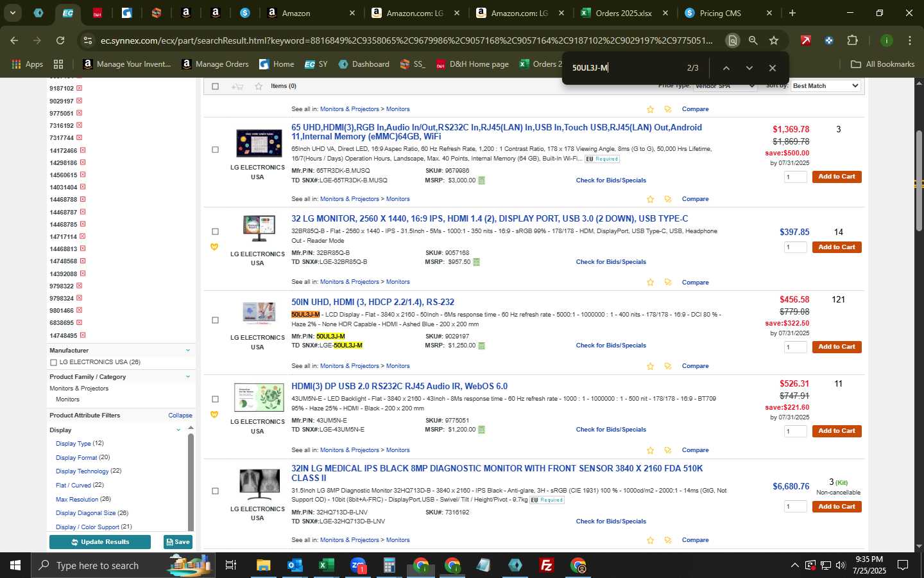924x578 pixels.
Task: Switch to the Amazon tab
Action: pyautogui.click(x=311, y=13)
